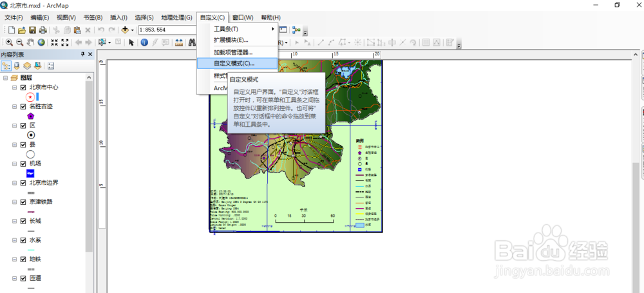Hide the 北京市边界 layer checkbox

coord(23,183)
